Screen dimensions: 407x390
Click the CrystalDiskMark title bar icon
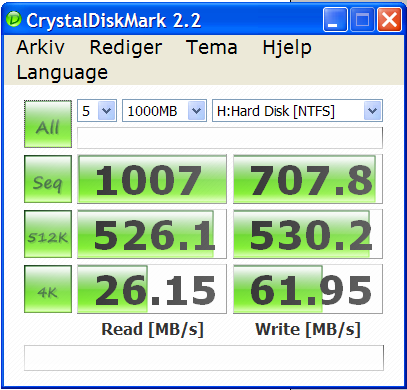pyautogui.click(x=14, y=20)
